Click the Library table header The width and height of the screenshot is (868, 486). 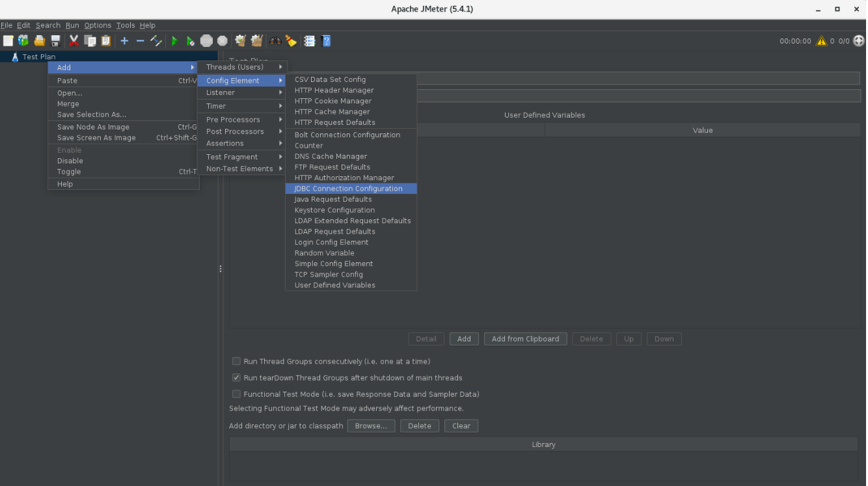coord(543,444)
